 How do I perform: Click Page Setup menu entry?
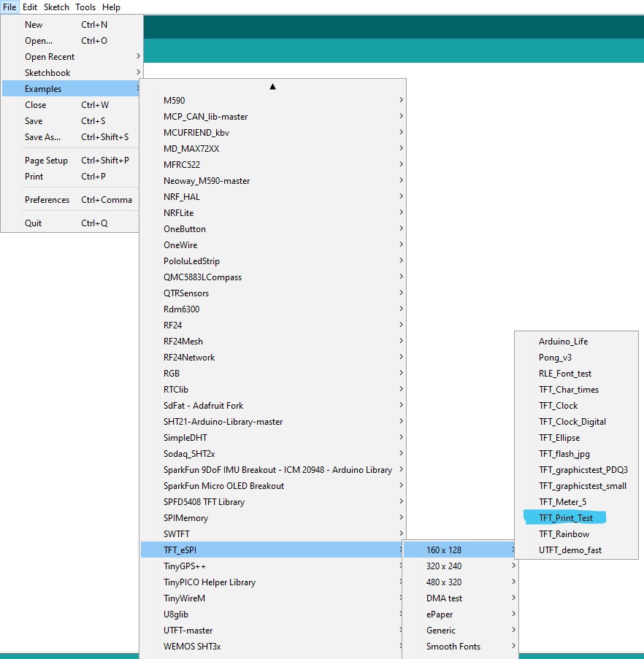[46, 161]
